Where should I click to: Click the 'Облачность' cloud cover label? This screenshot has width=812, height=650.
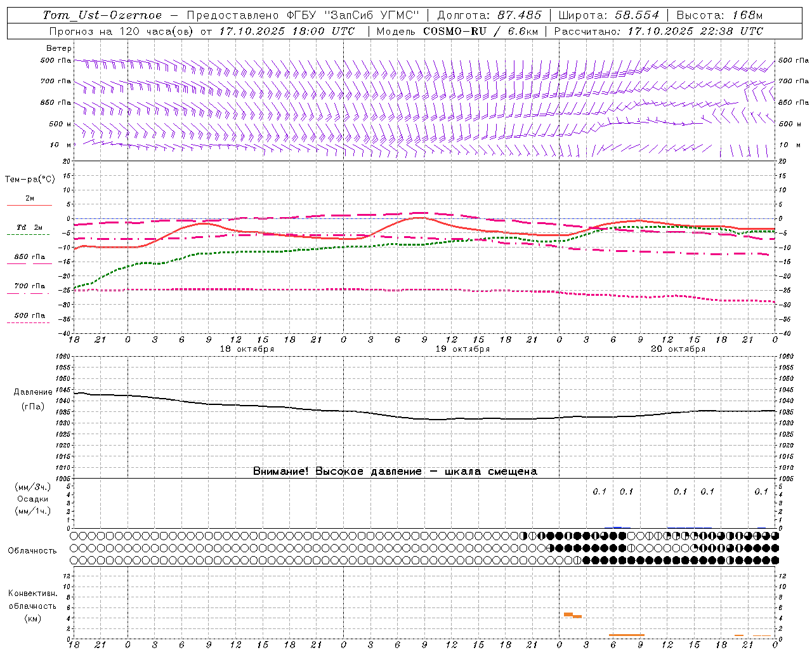coord(32,550)
